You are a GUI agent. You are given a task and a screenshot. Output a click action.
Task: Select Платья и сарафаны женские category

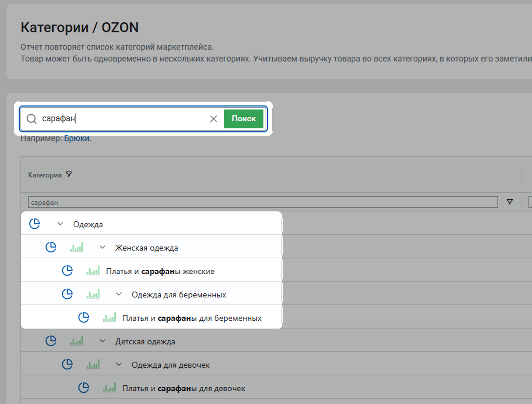pos(160,271)
